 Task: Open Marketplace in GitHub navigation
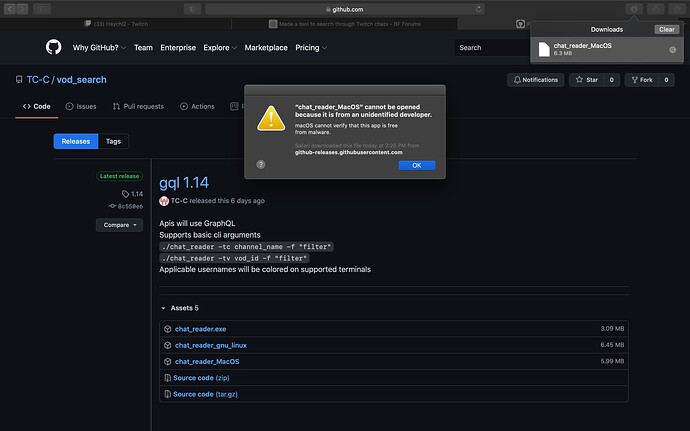[x=266, y=48]
